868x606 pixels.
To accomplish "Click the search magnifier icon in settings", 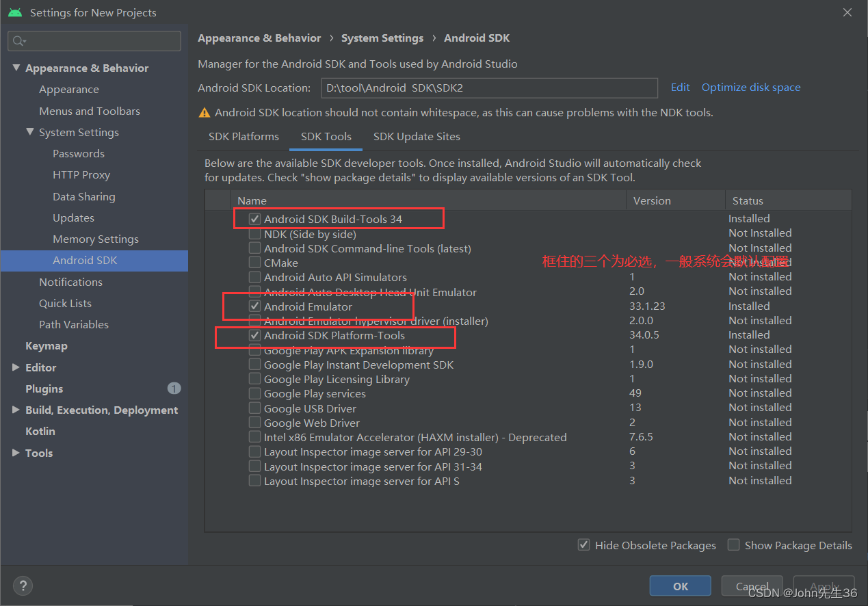I will (18, 41).
